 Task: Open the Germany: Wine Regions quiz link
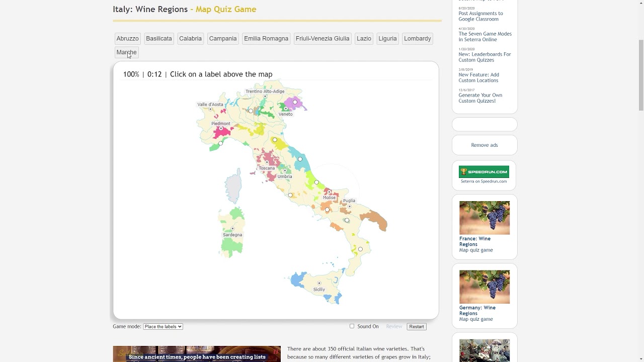point(477,310)
